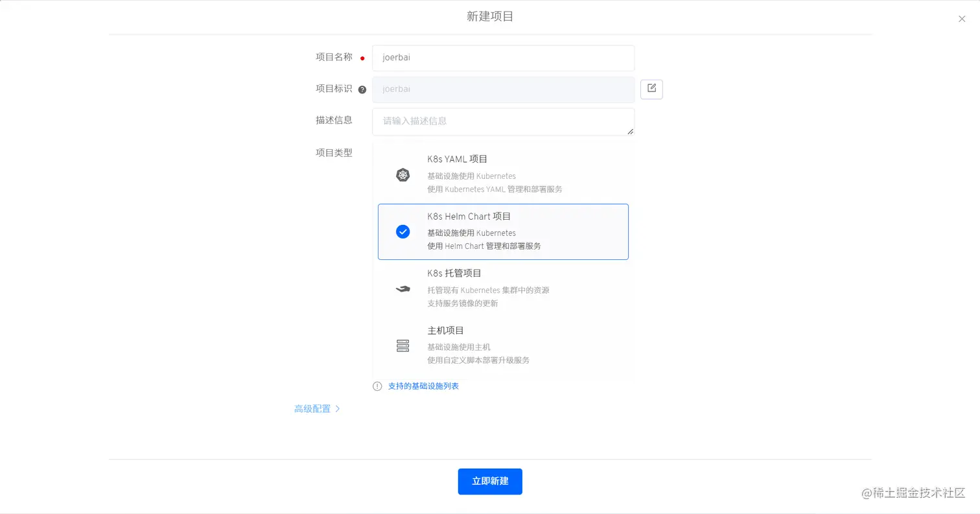Click the 项目类型 label
The width and height of the screenshot is (980, 514).
[x=334, y=153]
